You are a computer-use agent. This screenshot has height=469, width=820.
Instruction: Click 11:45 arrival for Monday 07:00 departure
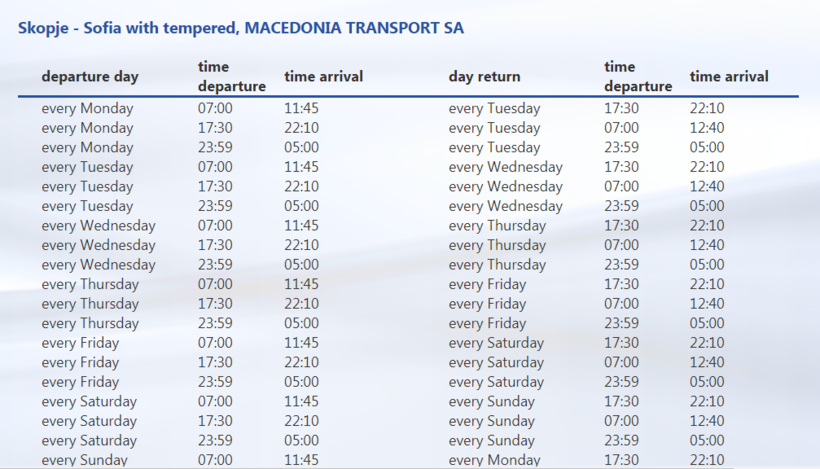(x=301, y=108)
